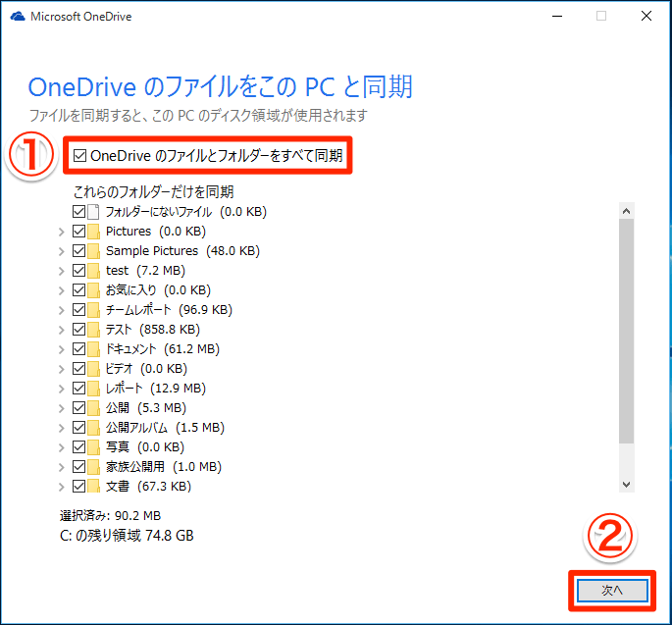Expand the 写真 folder tree
The width and height of the screenshot is (672, 625).
[x=61, y=448]
